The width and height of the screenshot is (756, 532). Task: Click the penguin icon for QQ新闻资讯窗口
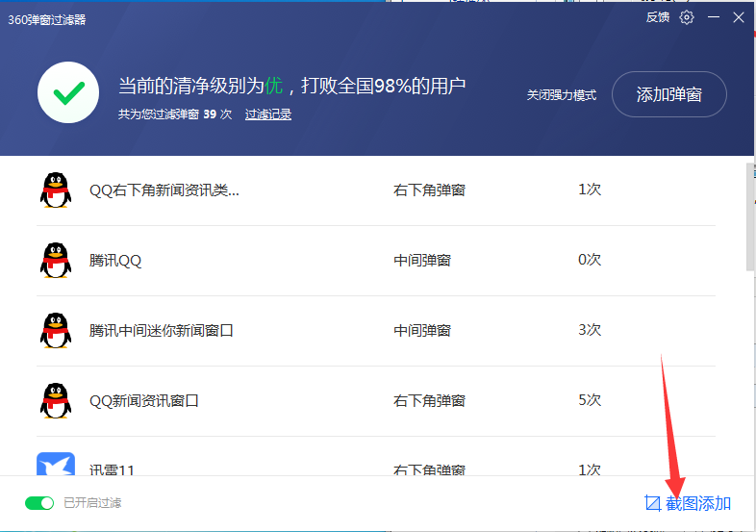[x=56, y=401]
